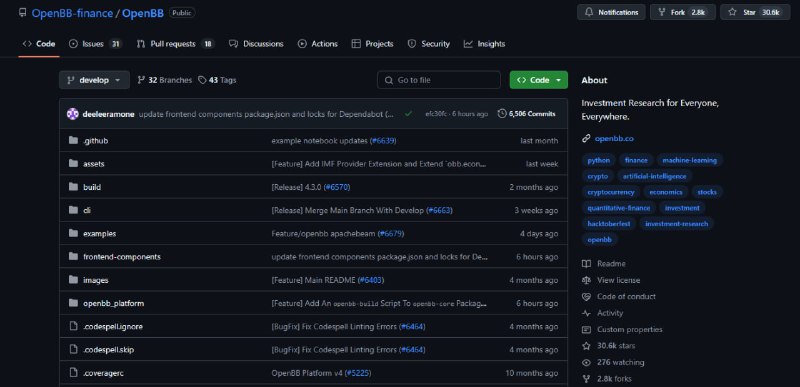This screenshot has height=387, width=800.
Task: View the 6,506 Commits history link
Action: (527, 114)
